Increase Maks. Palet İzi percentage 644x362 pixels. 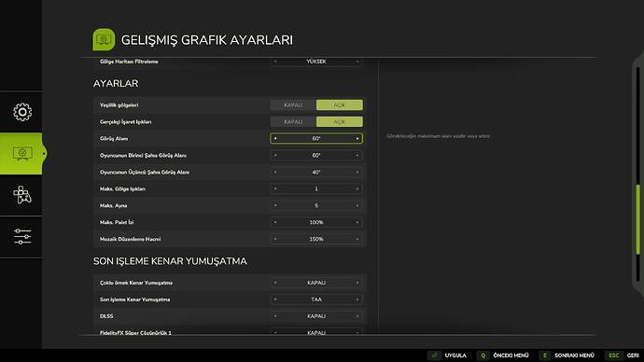pyautogui.click(x=357, y=222)
